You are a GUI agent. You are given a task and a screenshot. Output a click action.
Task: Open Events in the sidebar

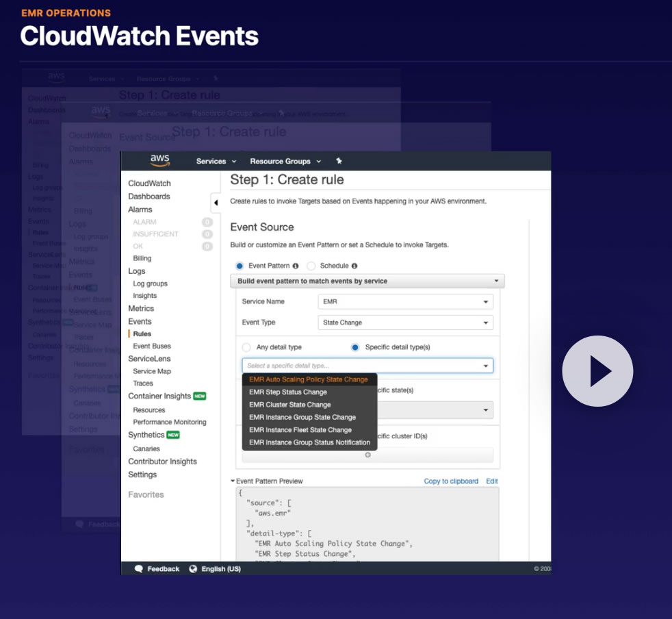pos(140,321)
